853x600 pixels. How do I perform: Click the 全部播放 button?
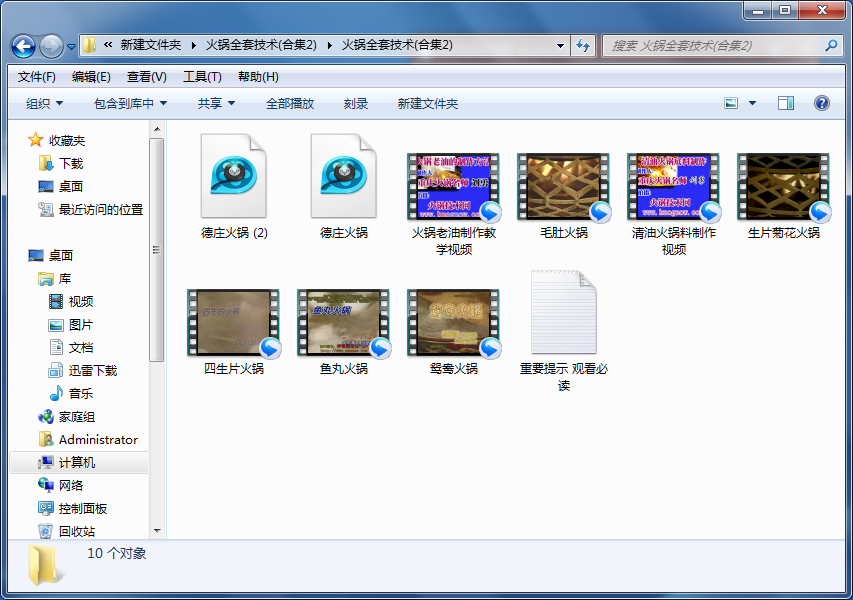(290, 103)
